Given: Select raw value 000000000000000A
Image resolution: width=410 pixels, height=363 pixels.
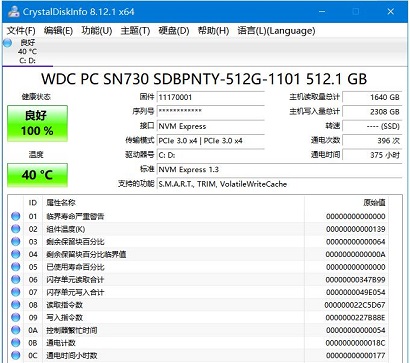Looking at the screenshot, I should click(356, 254).
